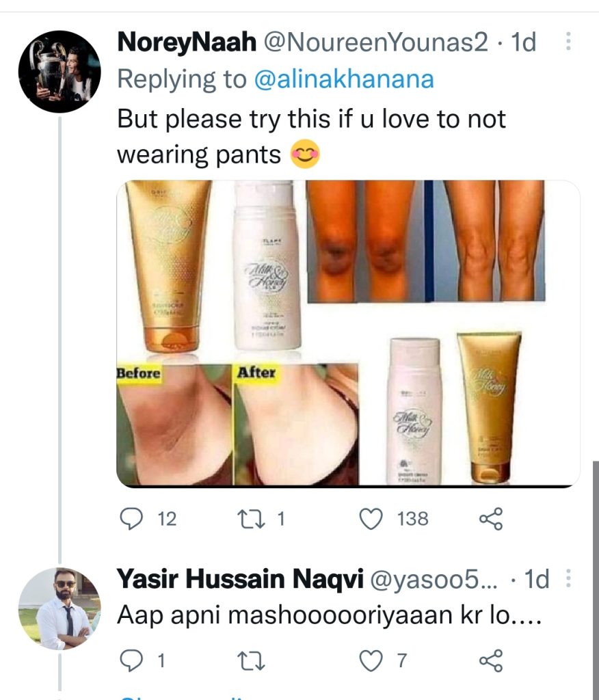Open Yasir Hussain Naqvi's profile avatar
Screen dimensions: 599x700
tap(59, 608)
